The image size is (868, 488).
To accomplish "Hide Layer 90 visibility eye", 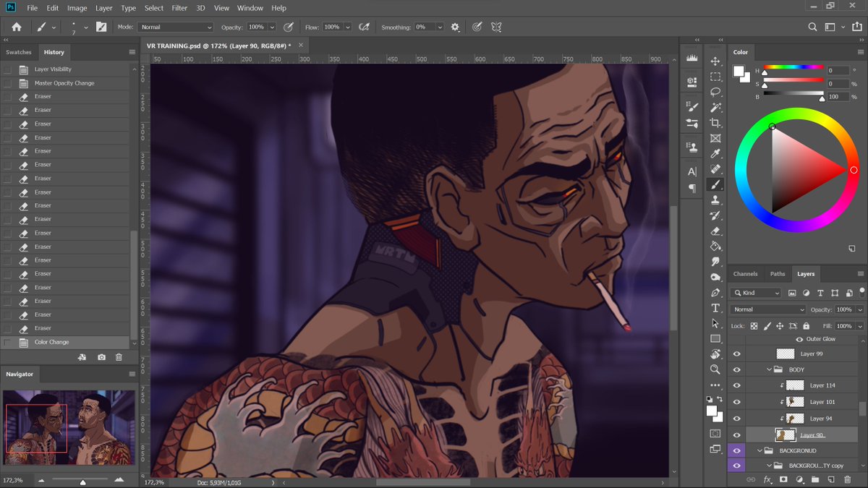I will (x=736, y=435).
